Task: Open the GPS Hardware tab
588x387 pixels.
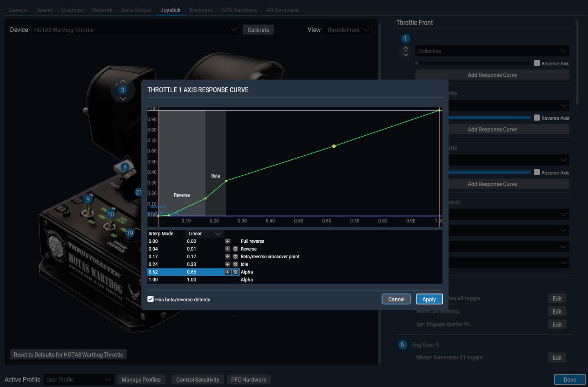Action: (x=240, y=10)
